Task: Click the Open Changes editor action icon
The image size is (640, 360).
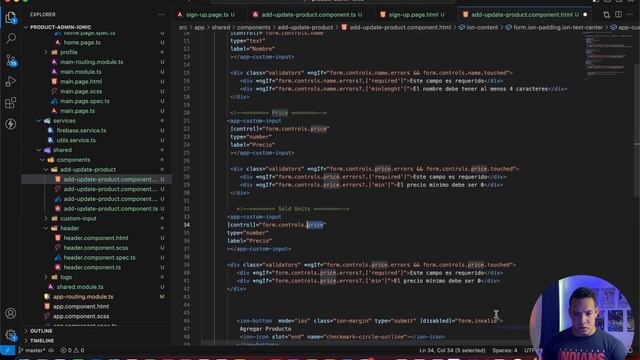Action: (607, 14)
